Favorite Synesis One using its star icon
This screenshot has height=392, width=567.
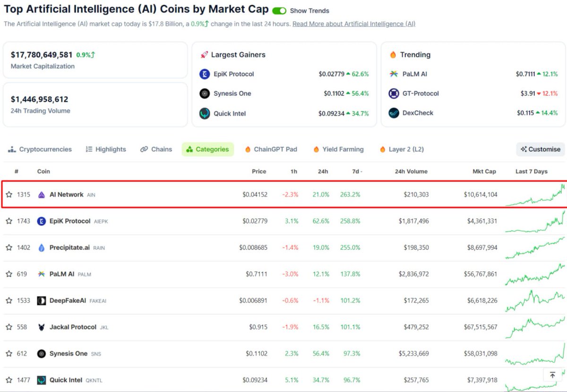[9, 353]
